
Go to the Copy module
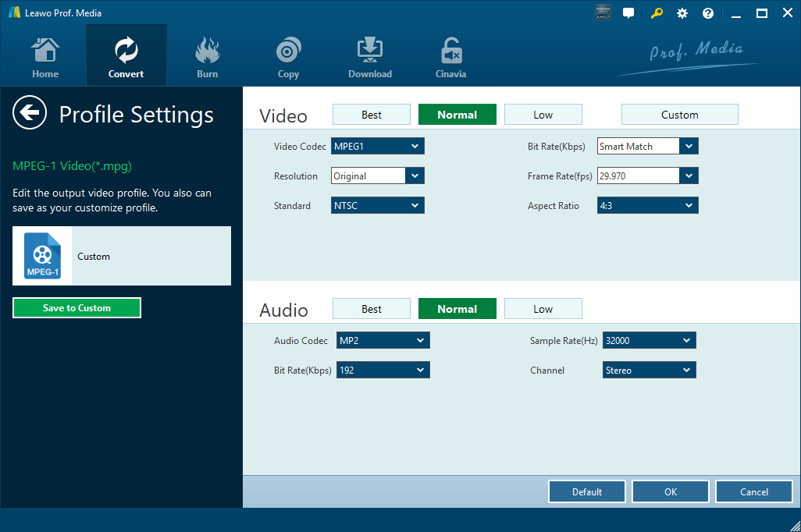288,58
